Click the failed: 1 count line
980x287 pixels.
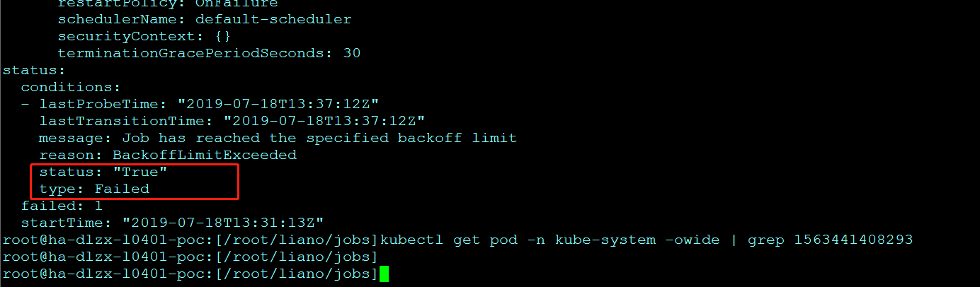(62, 206)
